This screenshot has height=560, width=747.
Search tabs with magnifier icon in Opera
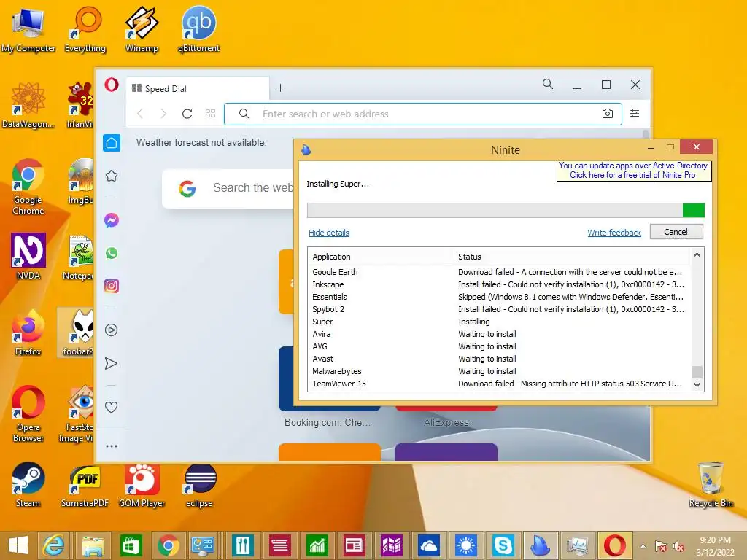(548, 85)
